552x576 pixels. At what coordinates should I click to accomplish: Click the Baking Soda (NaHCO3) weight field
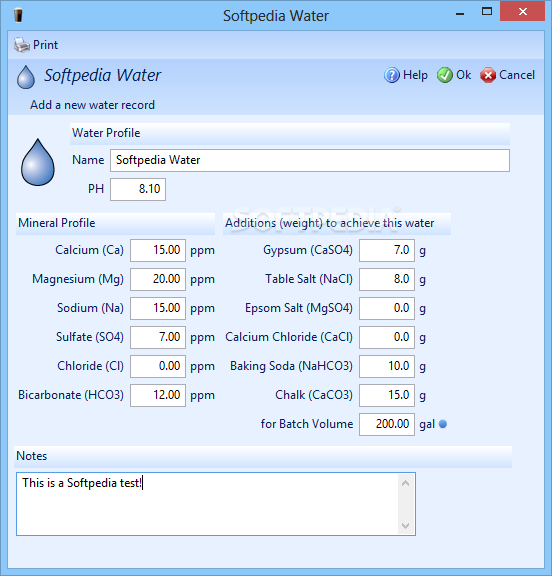[387, 366]
